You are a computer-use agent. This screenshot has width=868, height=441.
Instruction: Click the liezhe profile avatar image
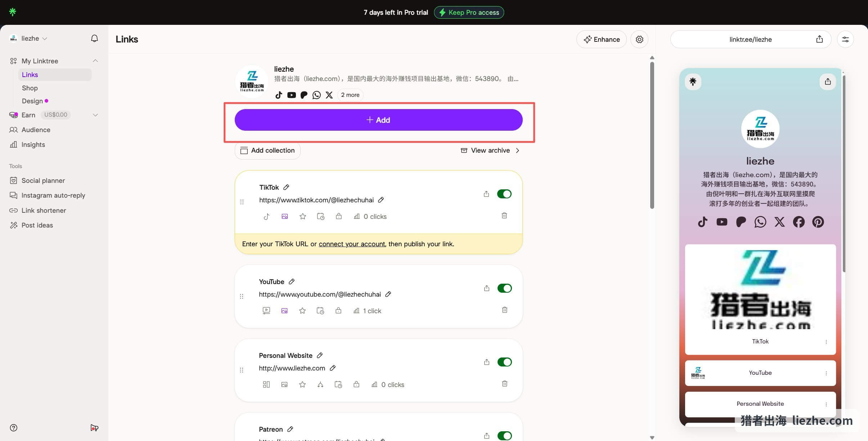[252, 81]
